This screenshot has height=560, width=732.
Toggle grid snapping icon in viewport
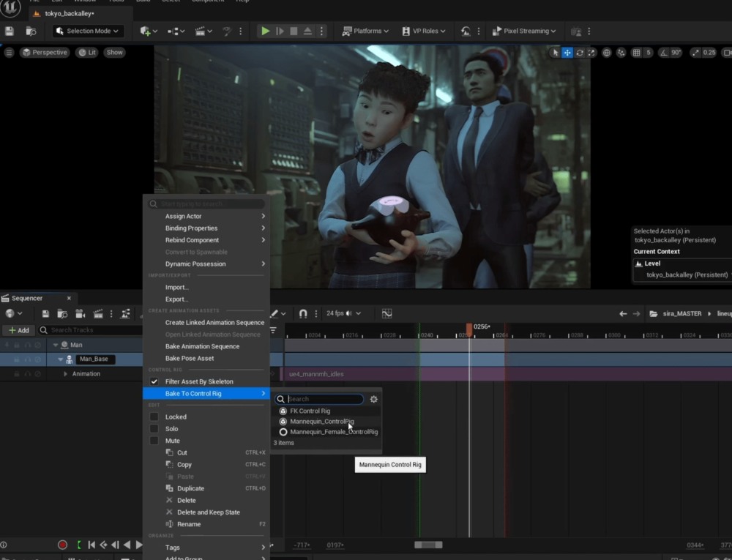tap(636, 53)
